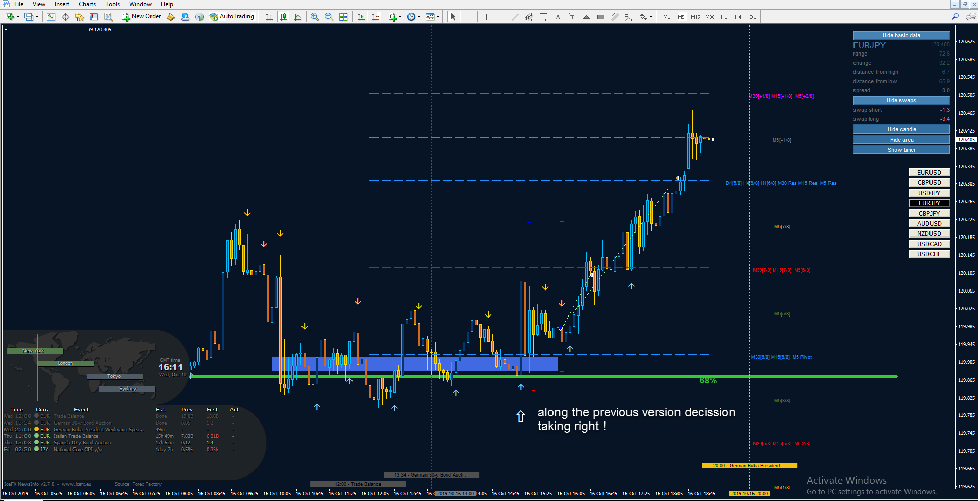Image resolution: width=980 pixels, height=501 pixels.
Task: Click Hide basic data button
Action: coord(901,35)
